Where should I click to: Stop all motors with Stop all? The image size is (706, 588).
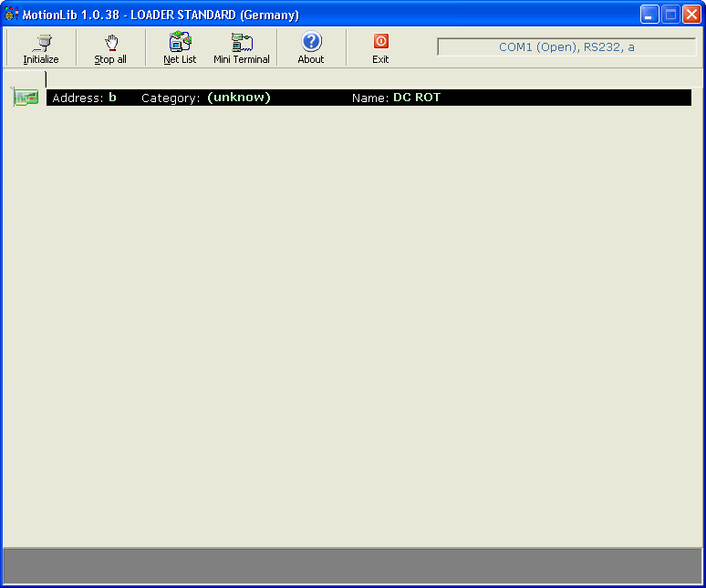coord(110,48)
